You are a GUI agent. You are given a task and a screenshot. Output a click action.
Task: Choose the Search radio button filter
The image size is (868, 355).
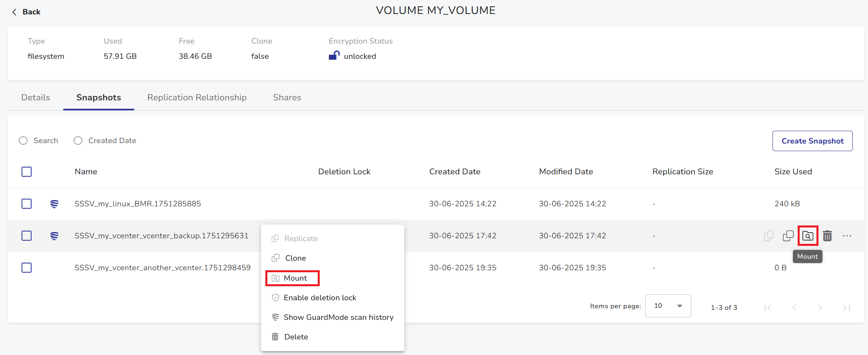[x=23, y=141]
